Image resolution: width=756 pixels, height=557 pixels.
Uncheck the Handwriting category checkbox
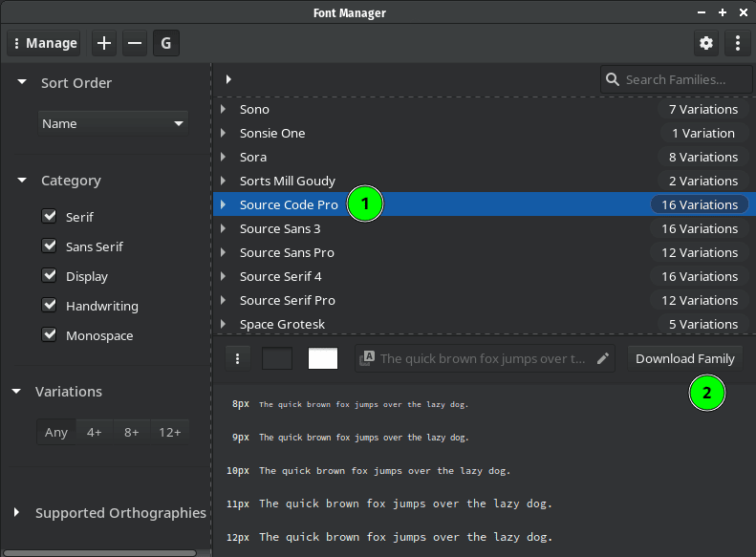coord(49,306)
